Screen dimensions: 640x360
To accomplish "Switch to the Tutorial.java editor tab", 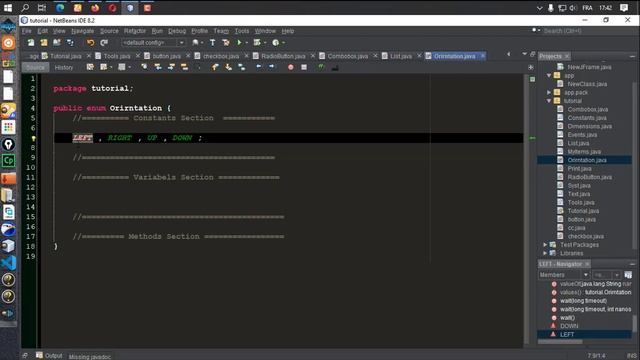I will (x=65, y=56).
